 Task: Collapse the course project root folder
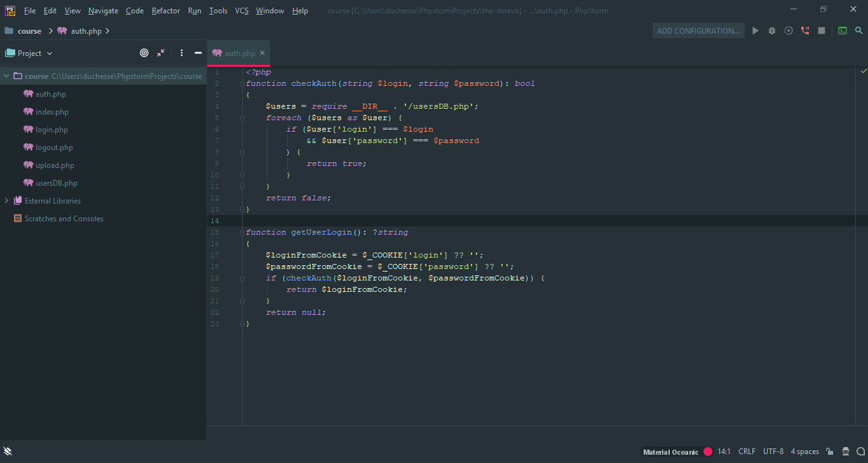tap(6, 76)
